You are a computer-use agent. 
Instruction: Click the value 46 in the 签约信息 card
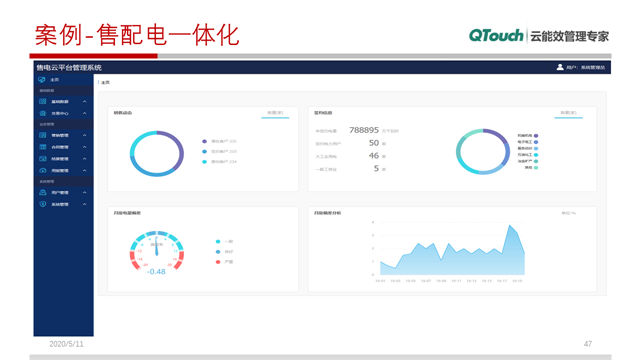pos(374,156)
